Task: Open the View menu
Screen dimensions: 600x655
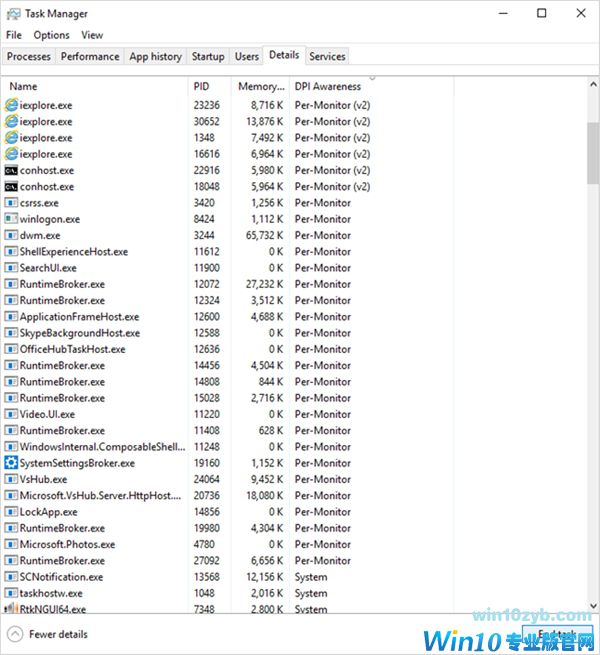Action: [92, 35]
